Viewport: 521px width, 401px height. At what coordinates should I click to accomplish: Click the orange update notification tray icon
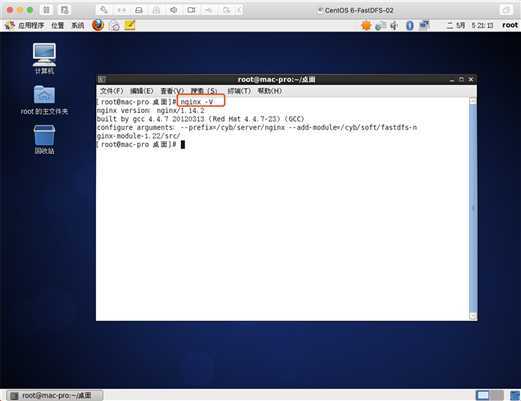(366, 25)
